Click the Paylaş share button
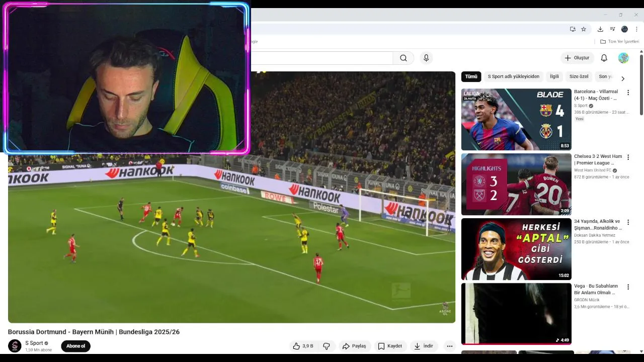This screenshot has width=644, height=362. tap(354, 346)
